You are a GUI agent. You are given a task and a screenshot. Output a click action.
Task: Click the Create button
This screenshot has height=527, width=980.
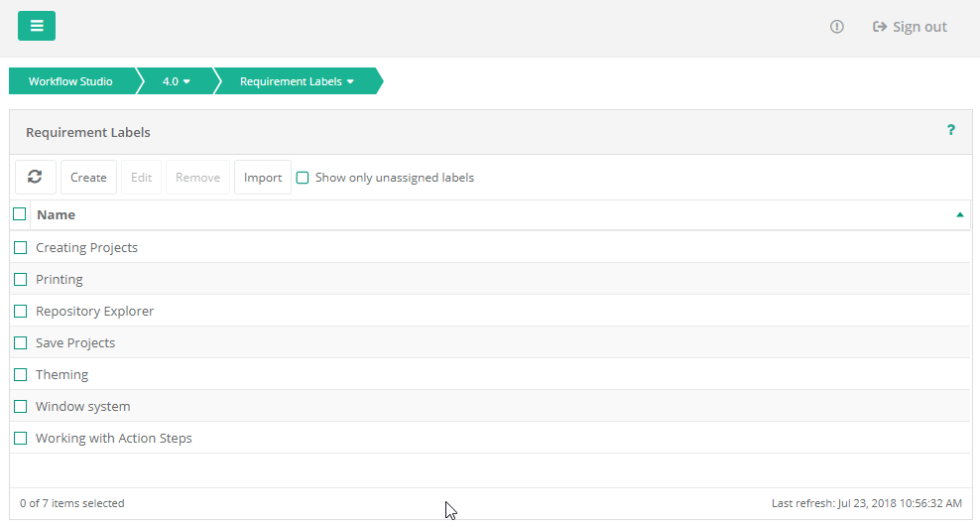pyautogui.click(x=88, y=177)
